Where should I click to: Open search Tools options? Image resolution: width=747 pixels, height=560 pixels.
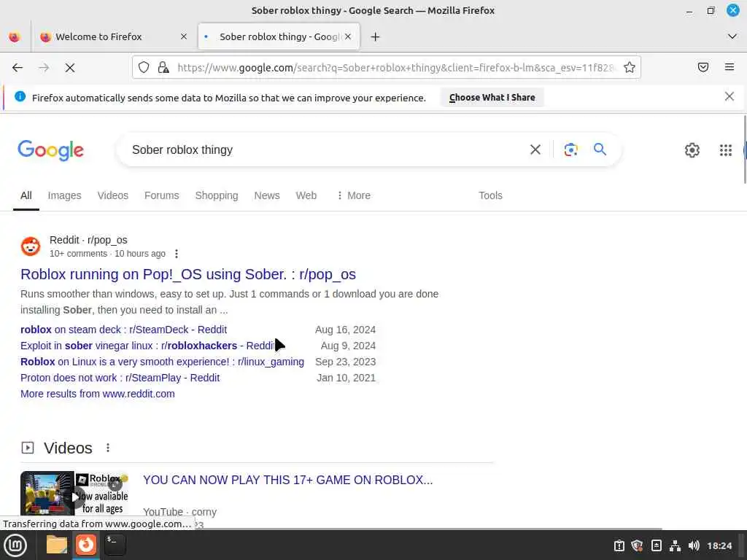[x=490, y=195]
